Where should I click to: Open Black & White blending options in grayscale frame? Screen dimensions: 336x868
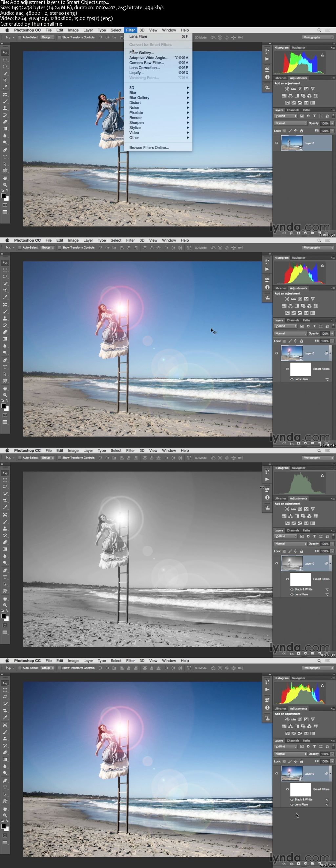pyautogui.click(x=327, y=590)
